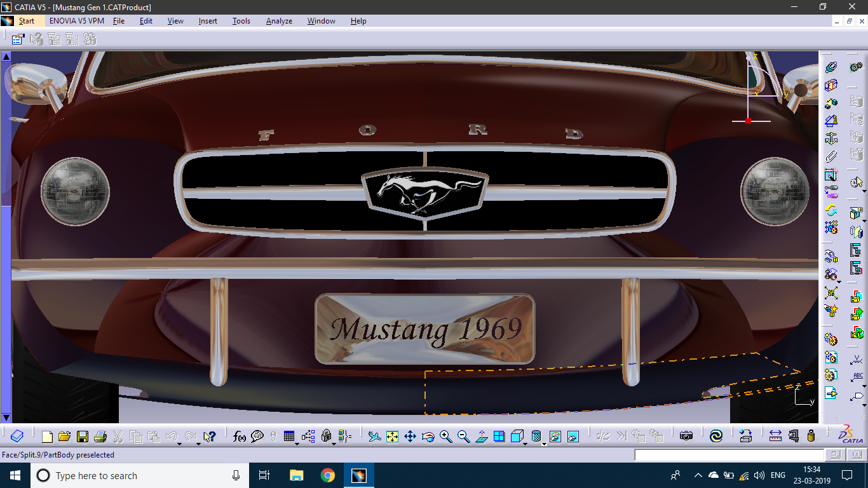Click the Flag Note with Leader icon
Viewport: 868px width, 488px height.
pyautogui.click(x=857, y=396)
